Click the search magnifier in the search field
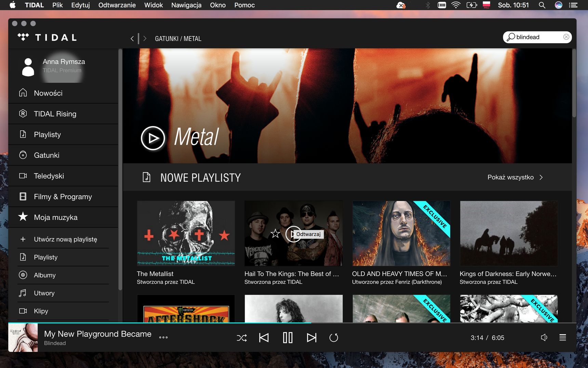588x368 pixels. pyautogui.click(x=511, y=37)
